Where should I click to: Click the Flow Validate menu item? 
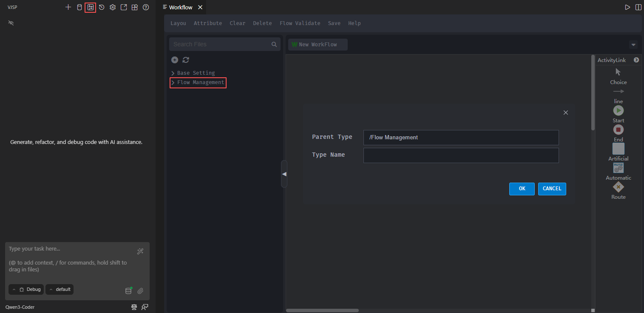[300, 23]
